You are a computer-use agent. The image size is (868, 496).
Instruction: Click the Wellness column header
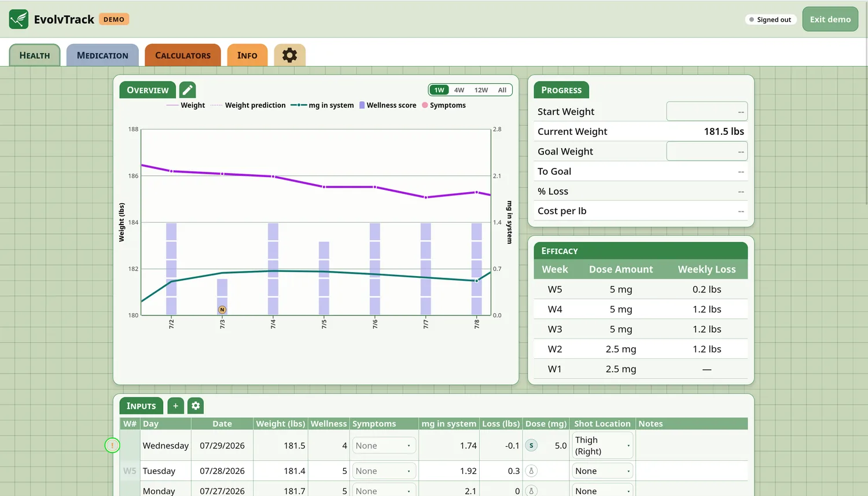[x=328, y=424]
